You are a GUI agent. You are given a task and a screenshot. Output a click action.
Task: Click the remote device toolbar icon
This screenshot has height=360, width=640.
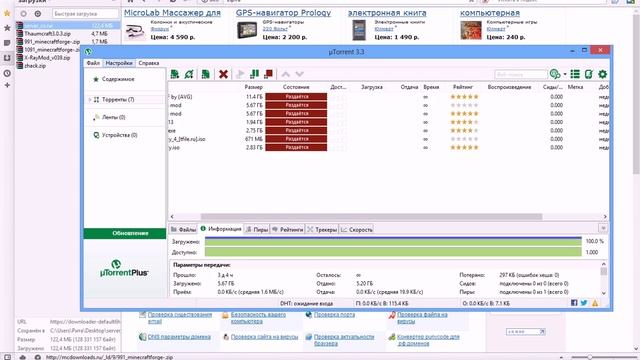click(589, 74)
